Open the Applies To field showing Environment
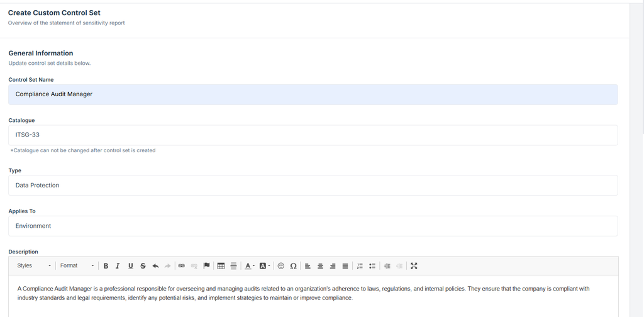 313,226
